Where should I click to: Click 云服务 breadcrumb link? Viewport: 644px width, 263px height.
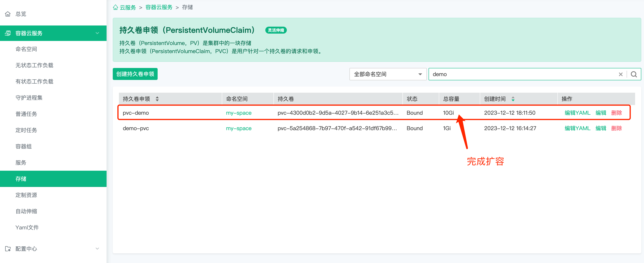pos(128,8)
